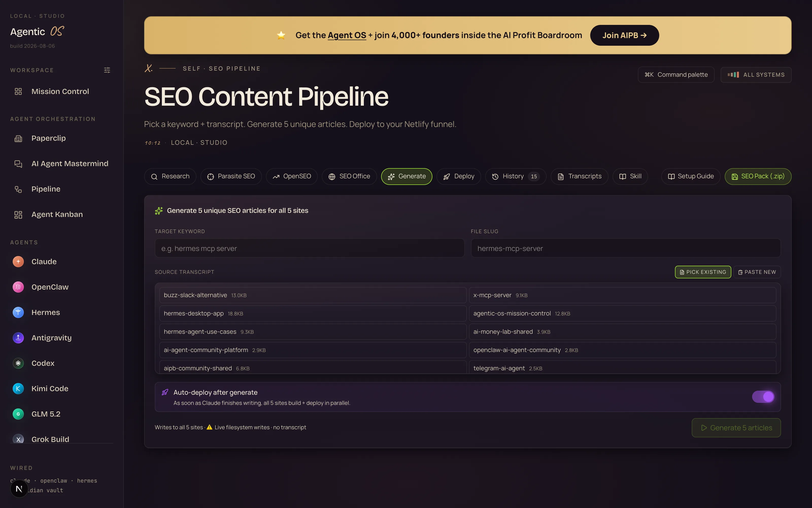Select the OpenClaw agent avatar
Image resolution: width=812 pixels, height=508 pixels.
(18, 287)
